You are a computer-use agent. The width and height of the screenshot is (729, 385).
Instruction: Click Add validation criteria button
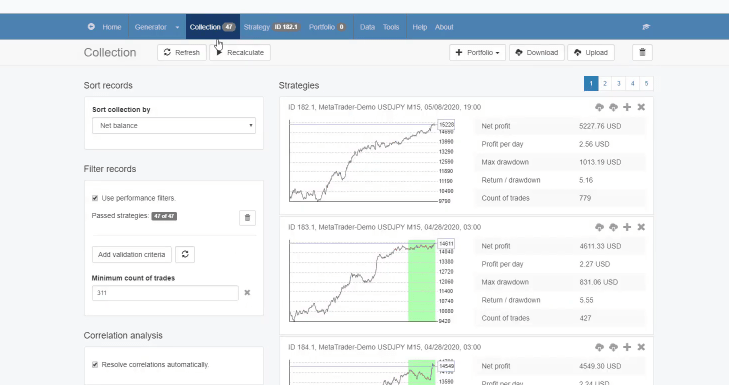tap(132, 254)
